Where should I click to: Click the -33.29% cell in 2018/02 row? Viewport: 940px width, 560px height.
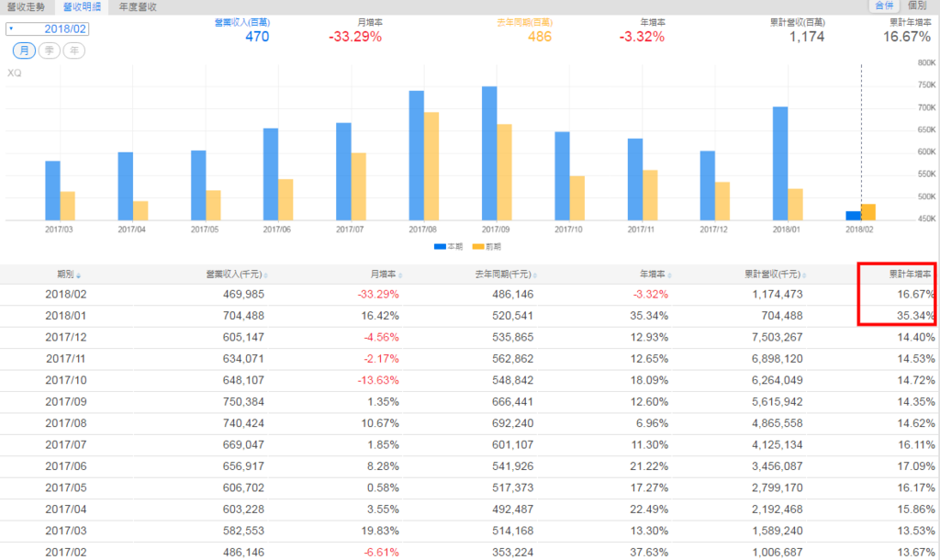378,295
